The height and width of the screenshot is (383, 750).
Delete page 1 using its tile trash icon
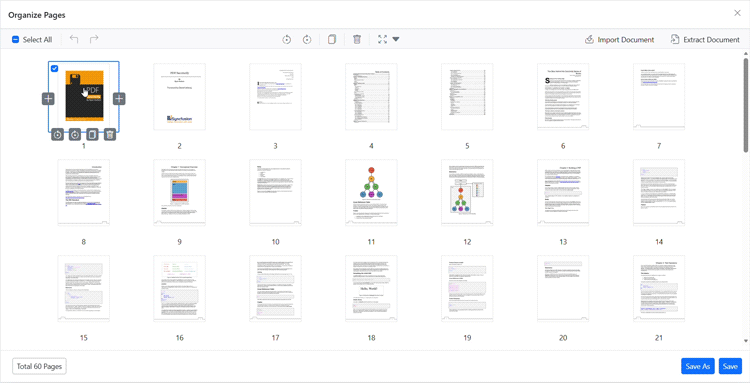pyautogui.click(x=110, y=135)
